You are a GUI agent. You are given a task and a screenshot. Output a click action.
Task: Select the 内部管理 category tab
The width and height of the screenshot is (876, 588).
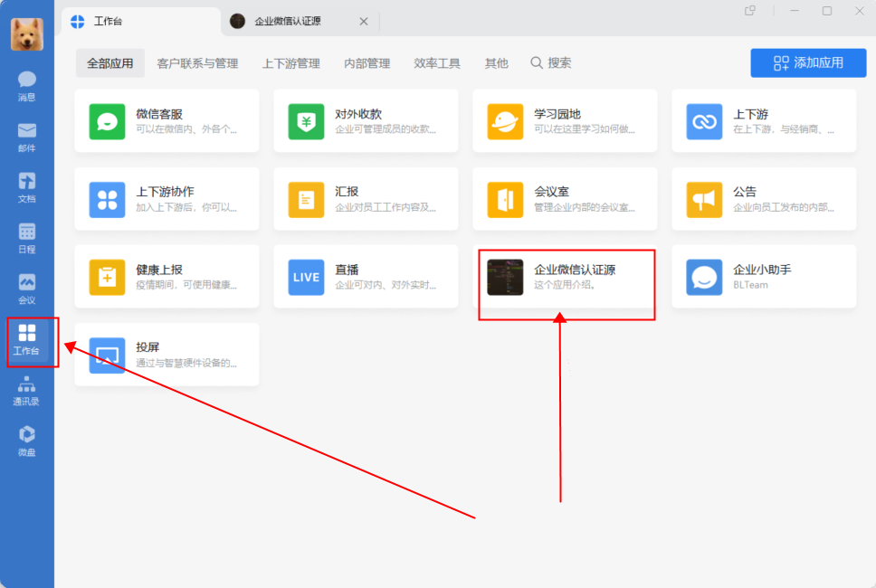click(x=367, y=63)
